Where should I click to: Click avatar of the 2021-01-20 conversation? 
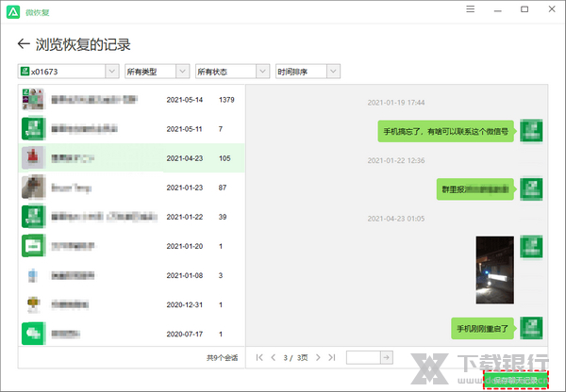tap(33, 246)
